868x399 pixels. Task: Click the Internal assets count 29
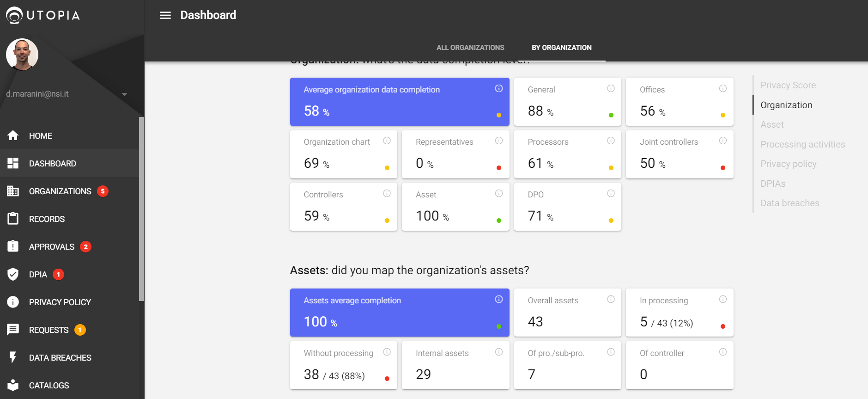click(423, 374)
